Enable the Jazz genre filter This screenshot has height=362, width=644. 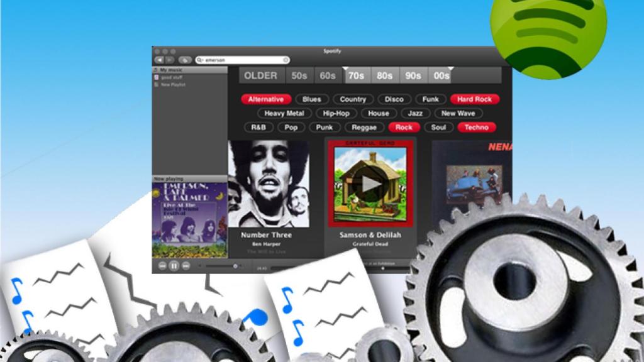pos(415,113)
